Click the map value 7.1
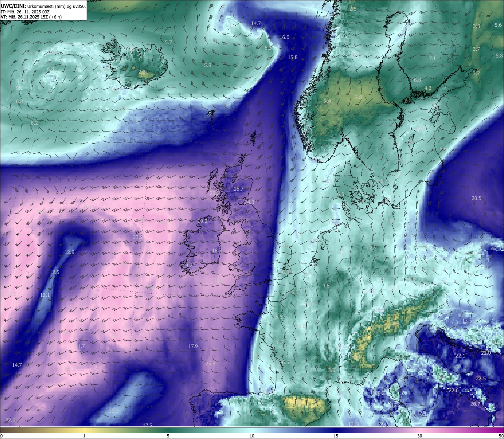504x439 pixels. (432, 58)
